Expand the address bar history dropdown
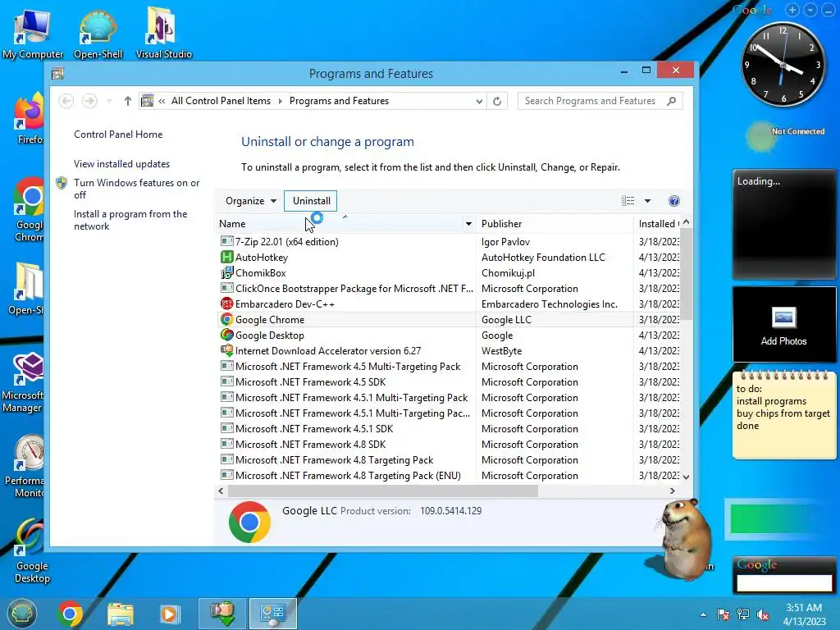The image size is (840, 630). click(479, 101)
